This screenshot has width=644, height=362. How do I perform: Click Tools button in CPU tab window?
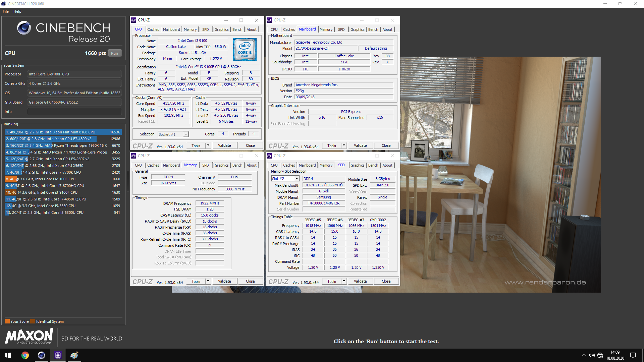click(x=196, y=145)
